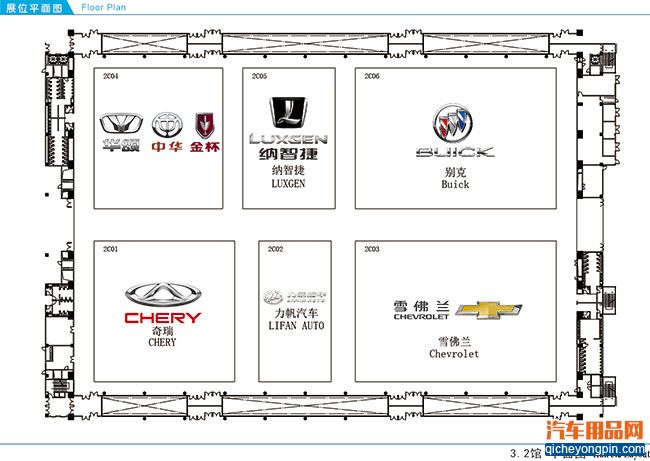Click booth number 2001 label
Viewport: 650px width, 461px height.
pos(111,249)
